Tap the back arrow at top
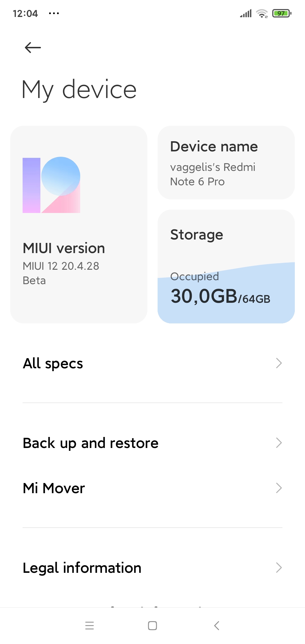 pyautogui.click(x=33, y=47)
